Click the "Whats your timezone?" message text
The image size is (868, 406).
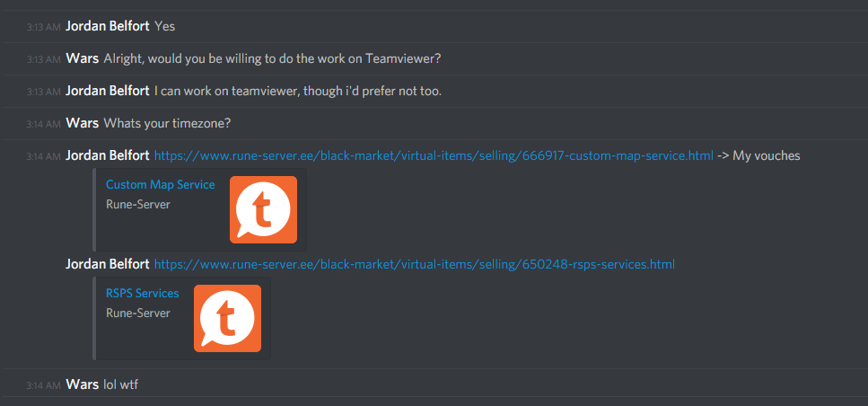[x=167, y=123]
